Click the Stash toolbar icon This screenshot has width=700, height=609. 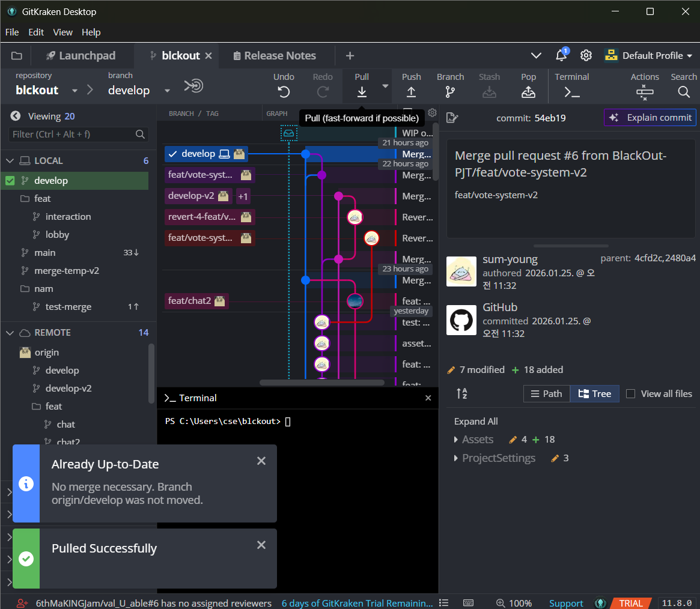[489, 92]
